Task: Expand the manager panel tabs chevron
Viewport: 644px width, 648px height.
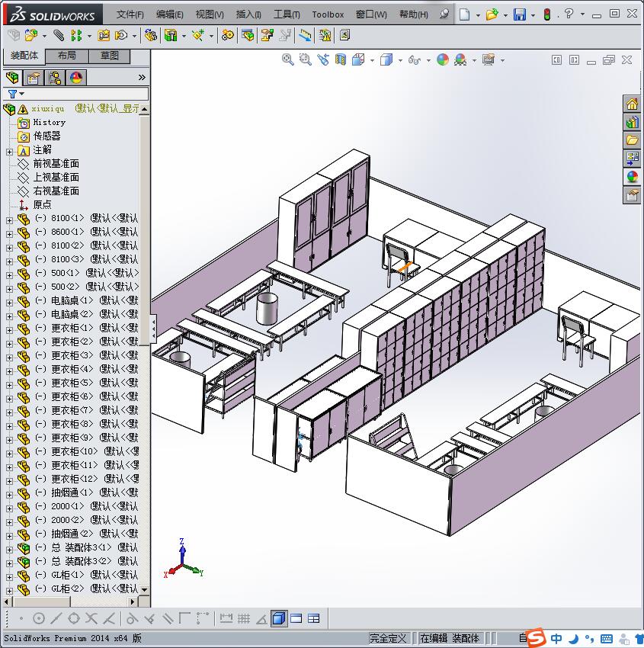Action: pyautogui.click(x=142, y=77)
